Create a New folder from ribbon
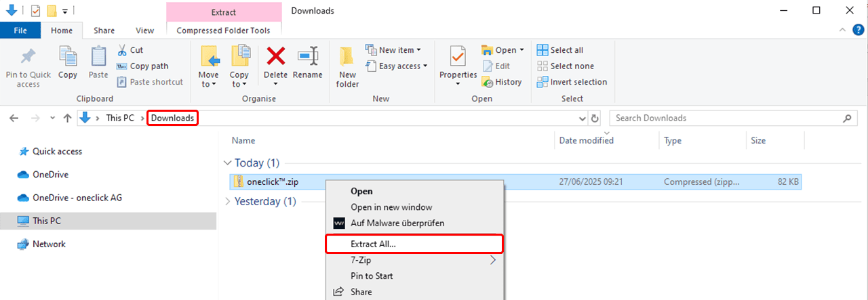This screenshot has height=300, width=868. (347, 64)
